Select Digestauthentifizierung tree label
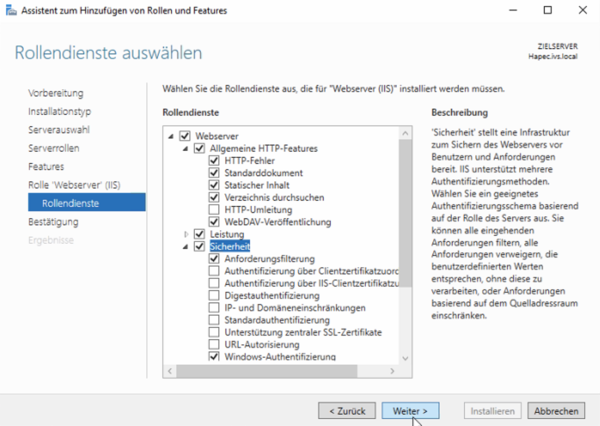 tap(272, 295)
